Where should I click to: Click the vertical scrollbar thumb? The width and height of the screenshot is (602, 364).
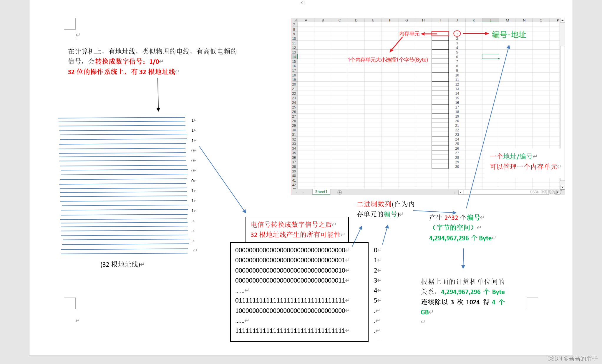tap(562, 97)
